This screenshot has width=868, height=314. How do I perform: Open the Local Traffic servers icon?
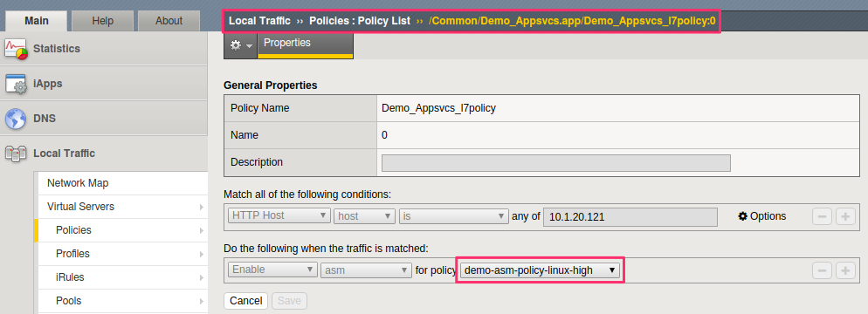point(16,154)
